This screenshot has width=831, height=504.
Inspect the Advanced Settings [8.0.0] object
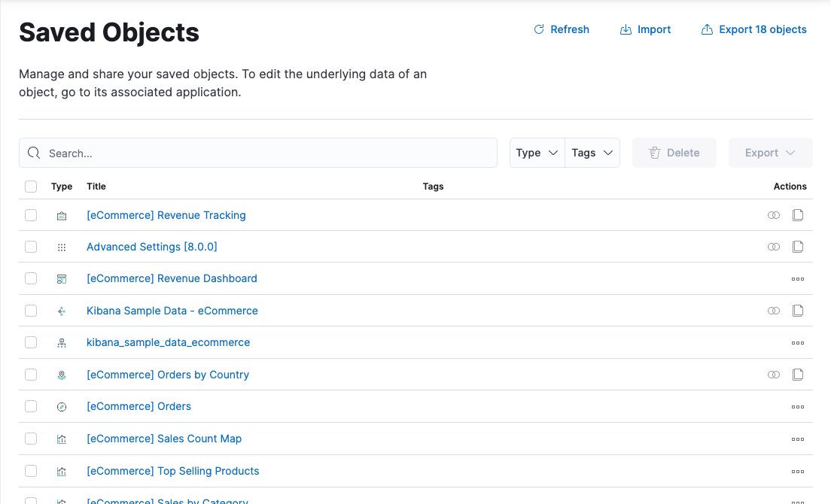coord(798,247)
